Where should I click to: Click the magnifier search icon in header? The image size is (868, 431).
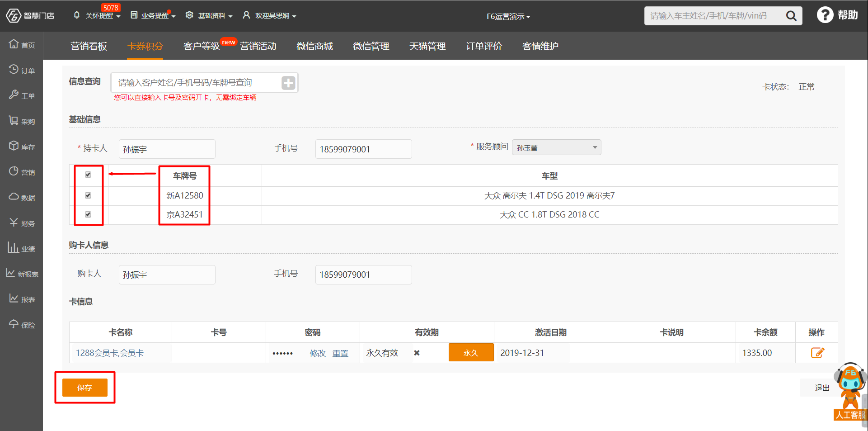[x=791, y=16]
